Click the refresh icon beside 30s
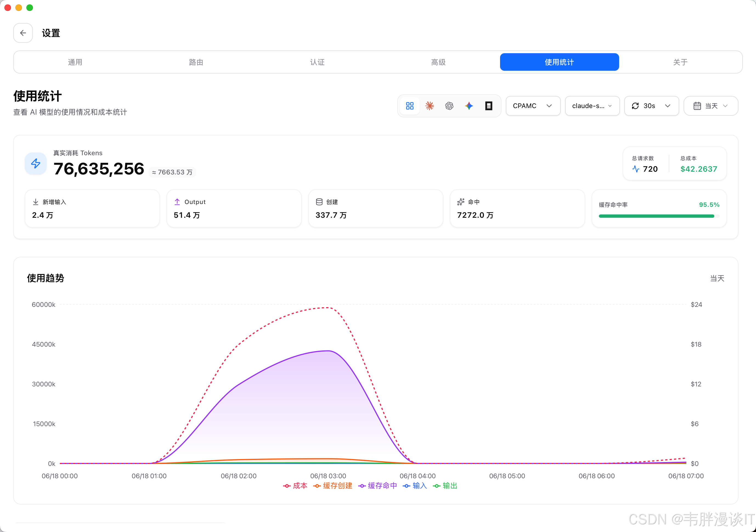This screenshot has width=756, height=532. [635, 106]
